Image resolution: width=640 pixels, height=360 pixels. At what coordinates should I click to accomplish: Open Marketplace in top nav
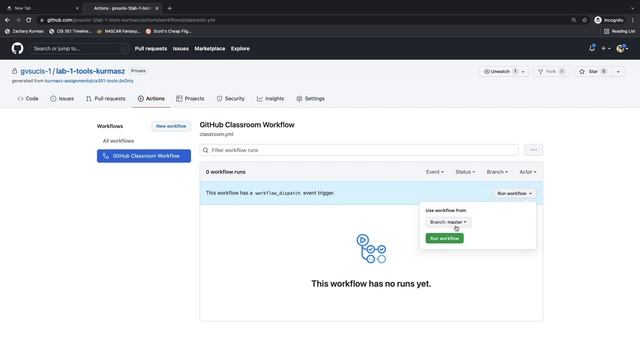(209, 49)
